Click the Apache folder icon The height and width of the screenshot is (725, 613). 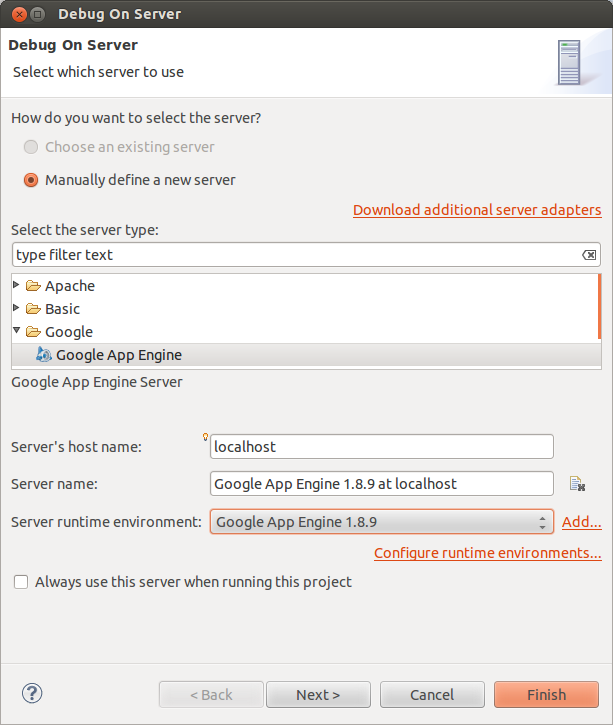point(33,286)
